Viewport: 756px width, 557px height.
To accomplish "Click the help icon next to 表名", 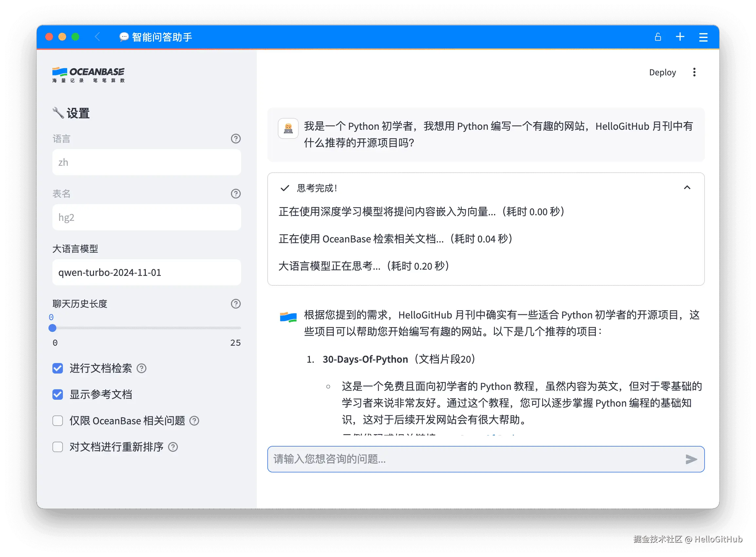I will [236, 194].
